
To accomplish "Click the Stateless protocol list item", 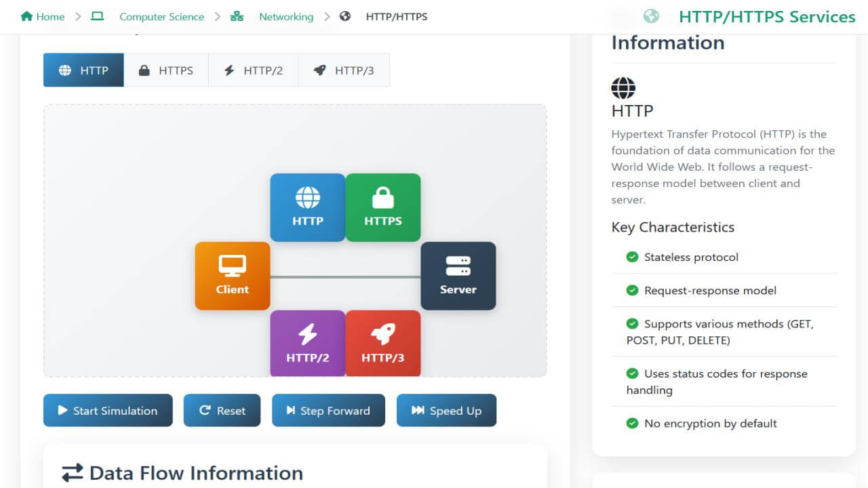I will pos(724,257).
